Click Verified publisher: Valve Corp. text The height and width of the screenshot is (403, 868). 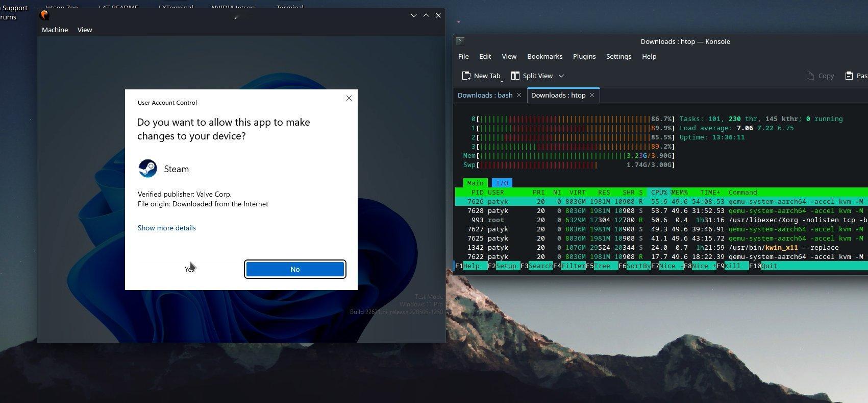click(184, 194)
